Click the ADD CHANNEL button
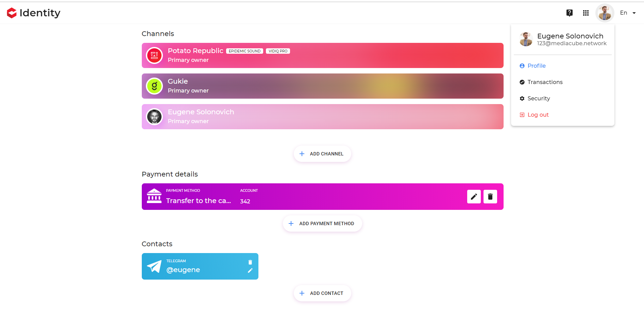Screen dimensions: 644x317 (x=322, y=154)
